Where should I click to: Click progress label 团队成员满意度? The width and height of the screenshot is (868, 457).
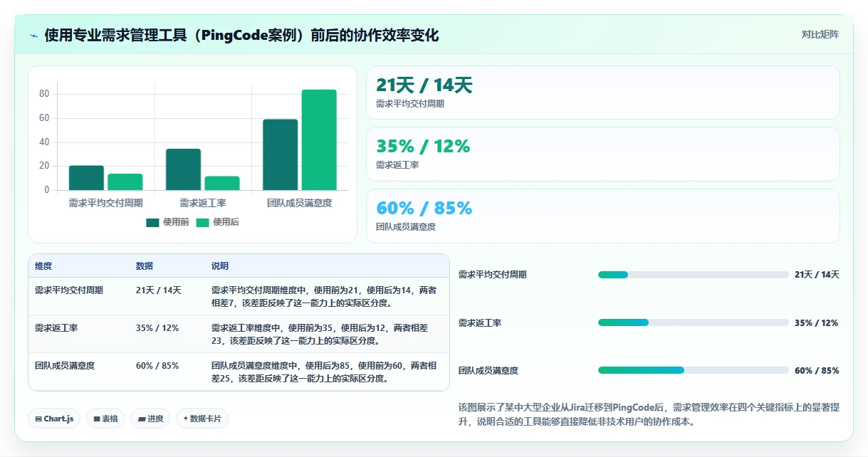click(488, 371)
